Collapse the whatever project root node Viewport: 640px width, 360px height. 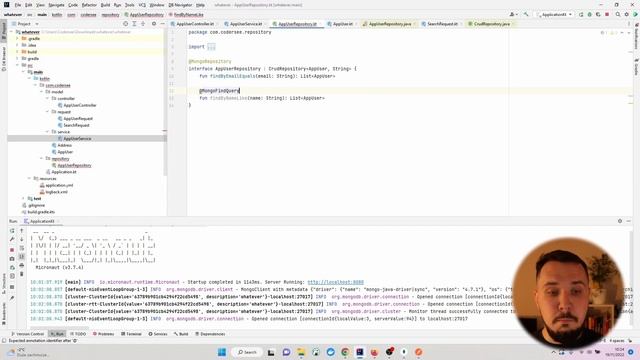[x=12, y=32]
